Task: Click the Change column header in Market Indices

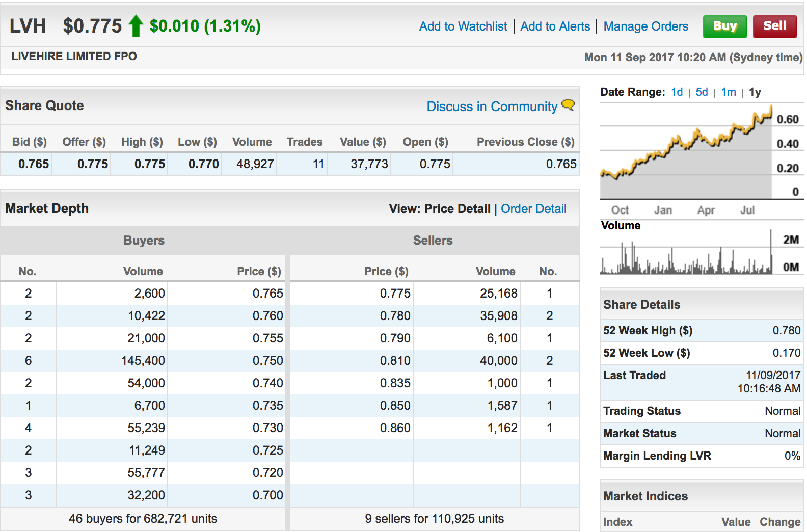Action: tap(780, 522)
